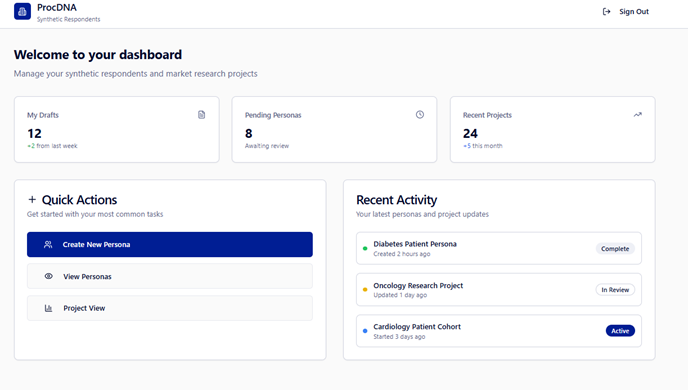Open Cardiology Patient Cohort activity item
The height and width of the screenshot is (390, 688).
pos(499,331)
